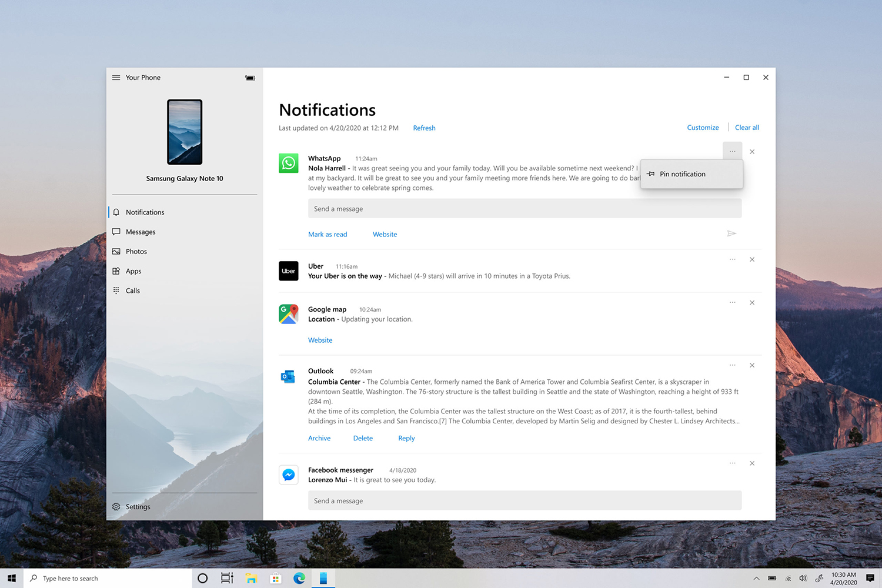Click the paper plane send icon for WhatsApp reply
The width and height of the screenshot is (882, 588).
[x=731, y=233]
